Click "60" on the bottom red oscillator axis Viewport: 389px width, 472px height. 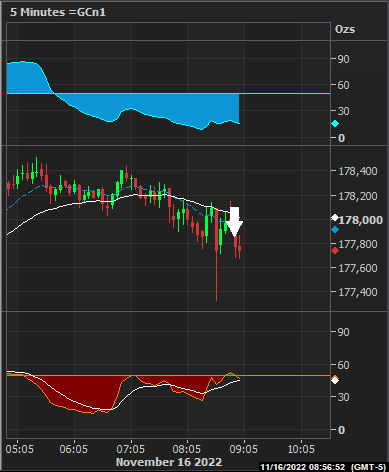tap(343, 365)
